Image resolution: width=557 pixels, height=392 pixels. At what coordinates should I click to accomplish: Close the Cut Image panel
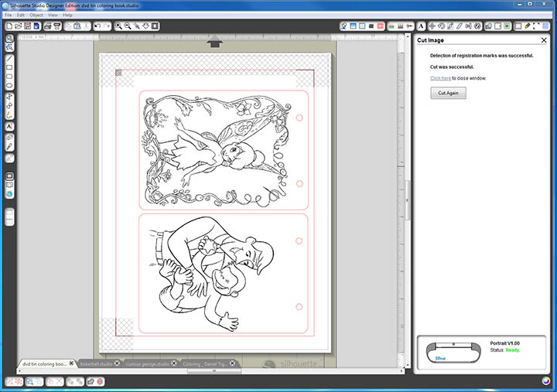(x=544, y=40)
